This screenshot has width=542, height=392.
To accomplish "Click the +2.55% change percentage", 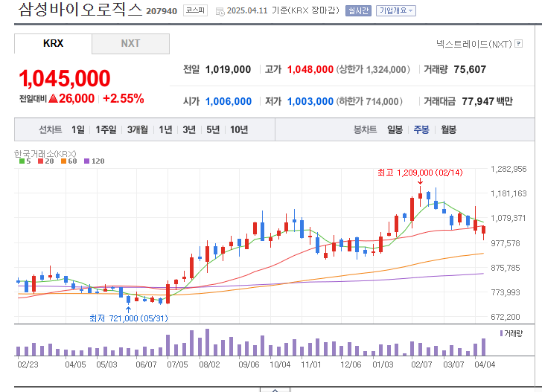I will coord(124,98).
